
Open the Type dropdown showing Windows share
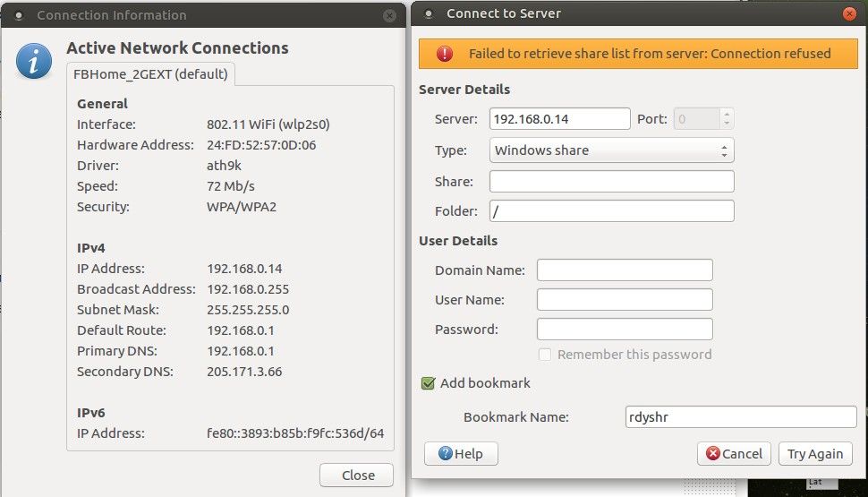click(x=612, y=150)
